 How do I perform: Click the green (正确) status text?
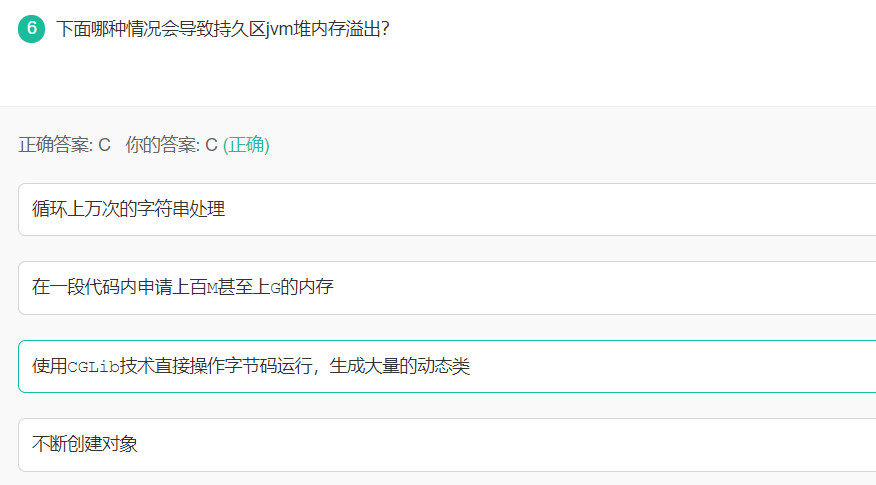pos(246,145)
